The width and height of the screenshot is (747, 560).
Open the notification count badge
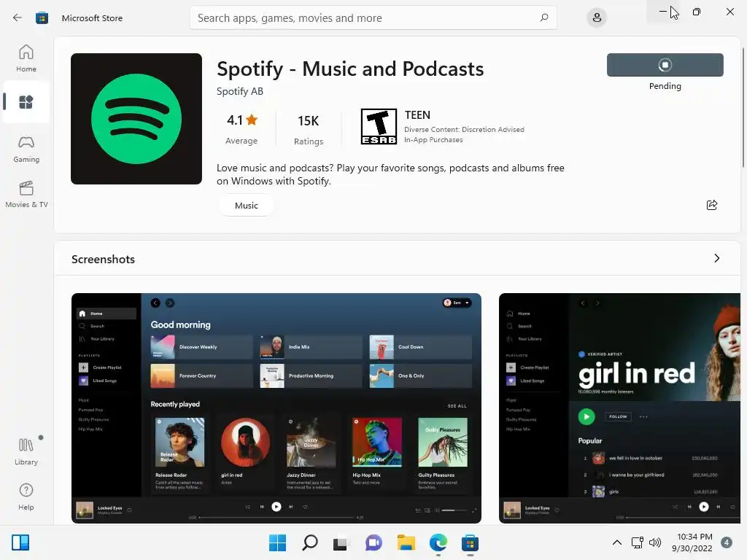(x=727, y=542)
